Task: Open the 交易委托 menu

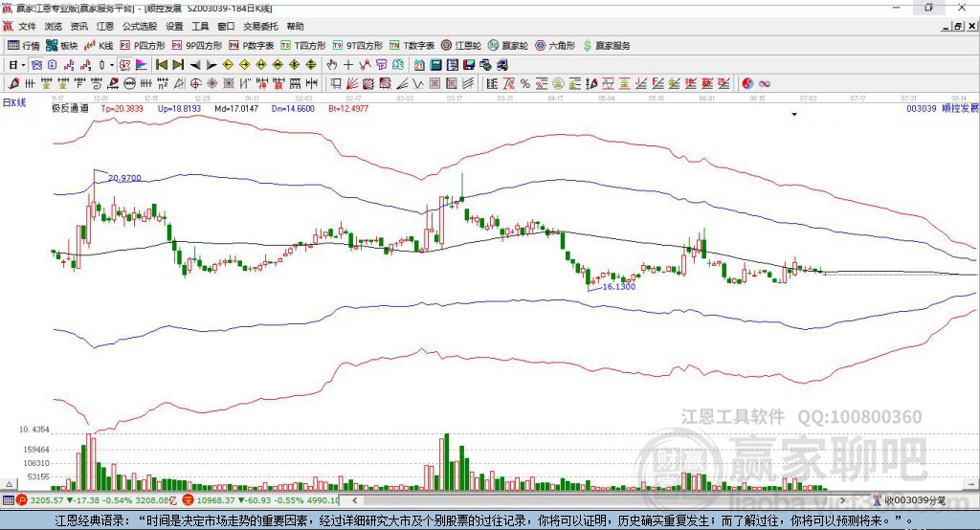Action: (x=260, y=26)
